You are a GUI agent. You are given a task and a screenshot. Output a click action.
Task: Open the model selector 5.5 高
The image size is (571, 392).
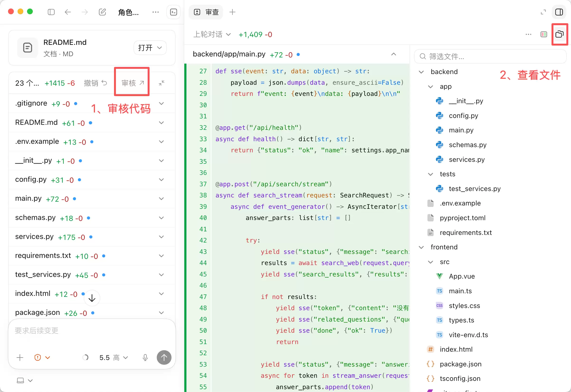tap(114, 358)
